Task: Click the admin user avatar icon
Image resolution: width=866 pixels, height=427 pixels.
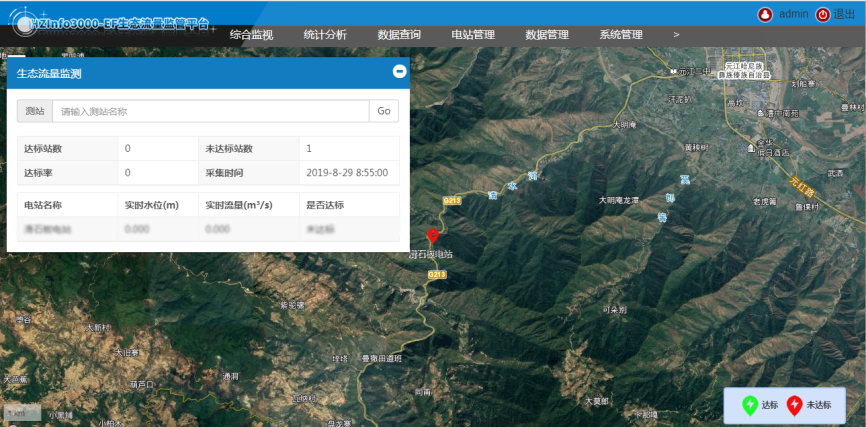Action: click(765, 14)
